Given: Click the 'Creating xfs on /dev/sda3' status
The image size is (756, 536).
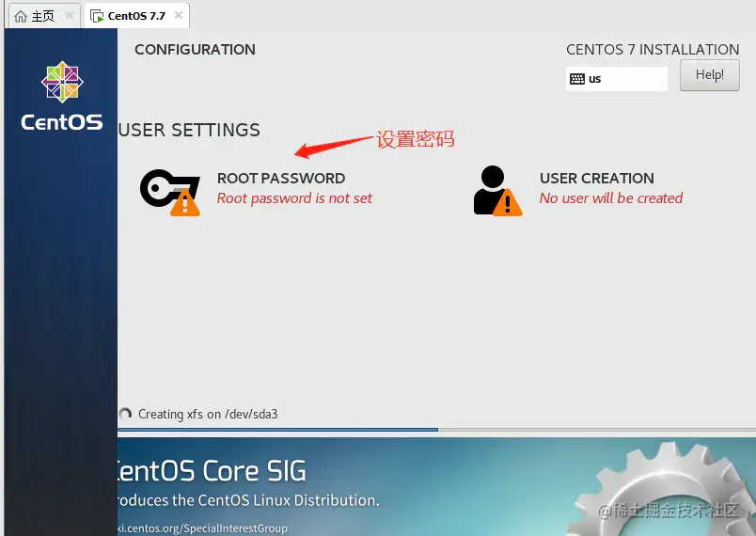Looking at the screenshot, I should pyautogui.click(x=208, y=414).
